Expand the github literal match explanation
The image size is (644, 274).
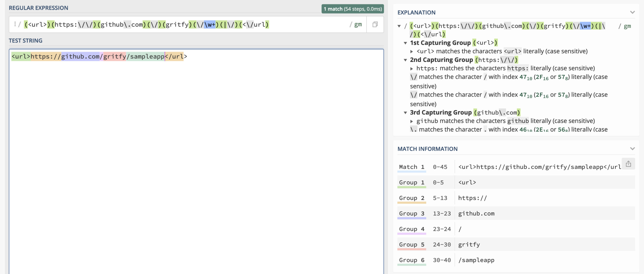pos(412,121)
